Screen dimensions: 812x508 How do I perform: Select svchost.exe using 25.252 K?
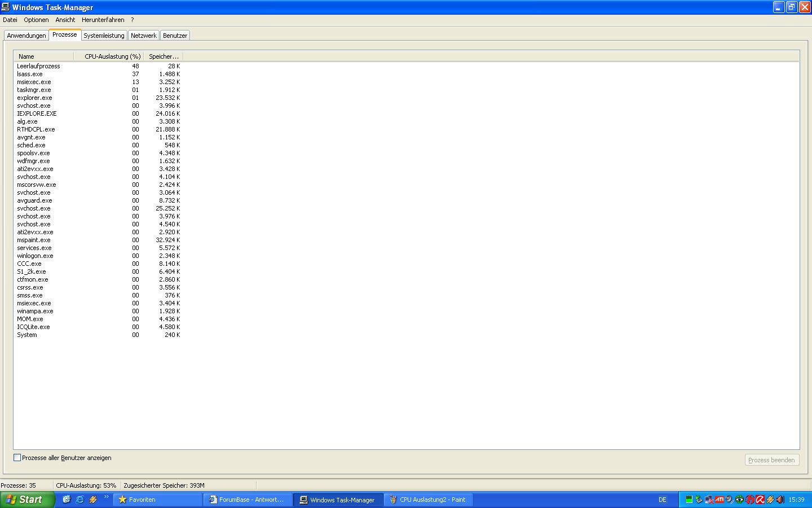click(99, 208)
